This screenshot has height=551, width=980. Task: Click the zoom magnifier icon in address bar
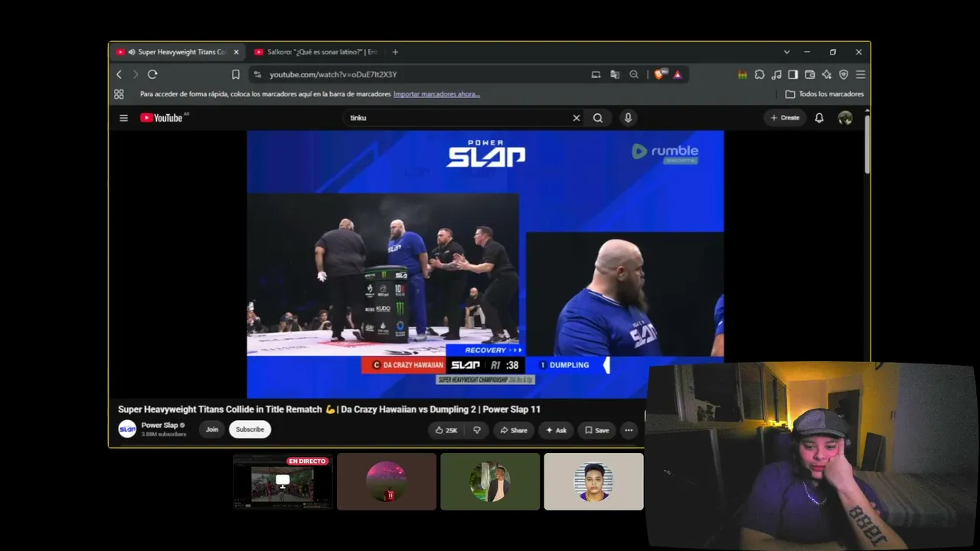pos(634,74)
